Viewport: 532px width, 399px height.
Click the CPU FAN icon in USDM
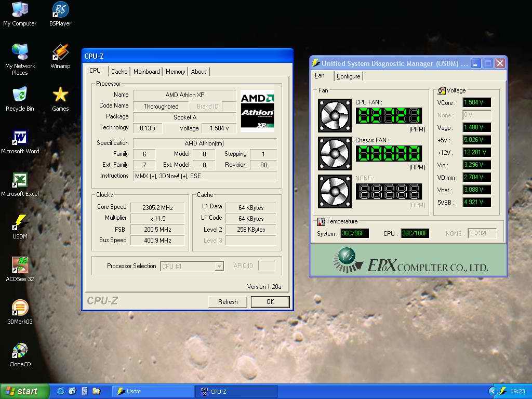(x=335, y=115)
